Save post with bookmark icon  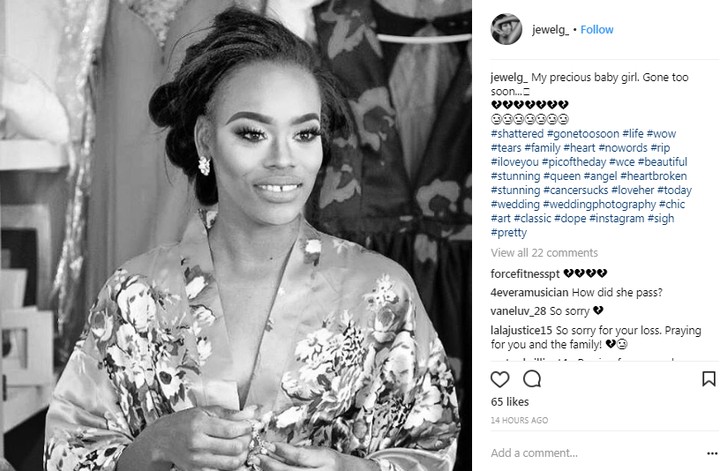click(709, 379)
